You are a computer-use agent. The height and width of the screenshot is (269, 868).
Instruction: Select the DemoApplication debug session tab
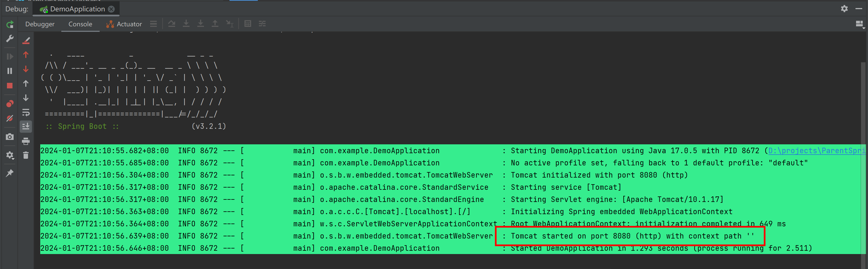[x=76, y=9]
